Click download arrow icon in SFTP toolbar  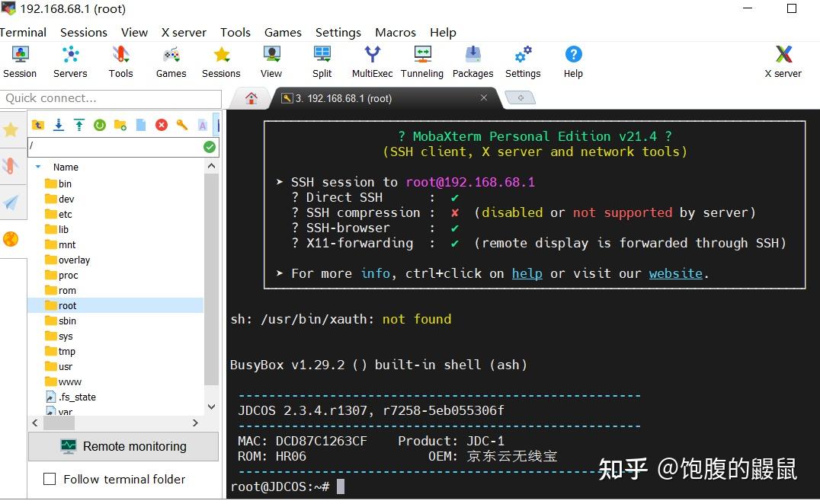(x=59, y=125)
